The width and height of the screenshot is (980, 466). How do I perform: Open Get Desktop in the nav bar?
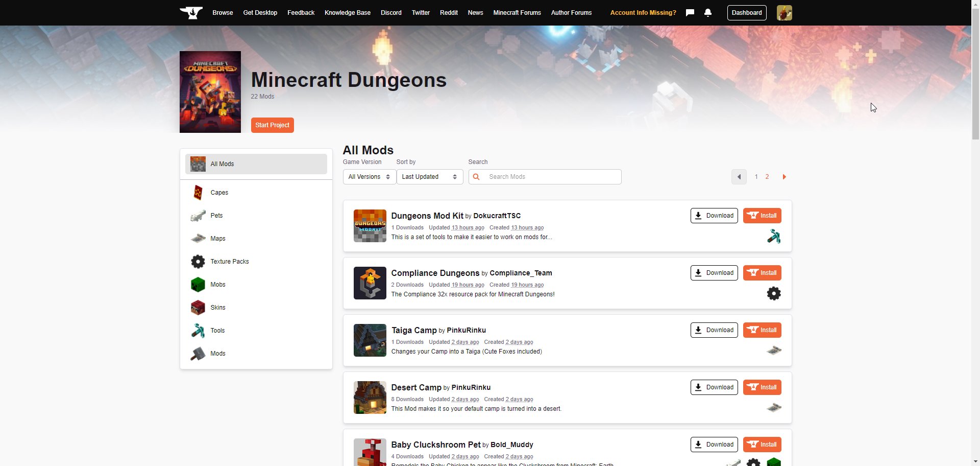[260, 13]
